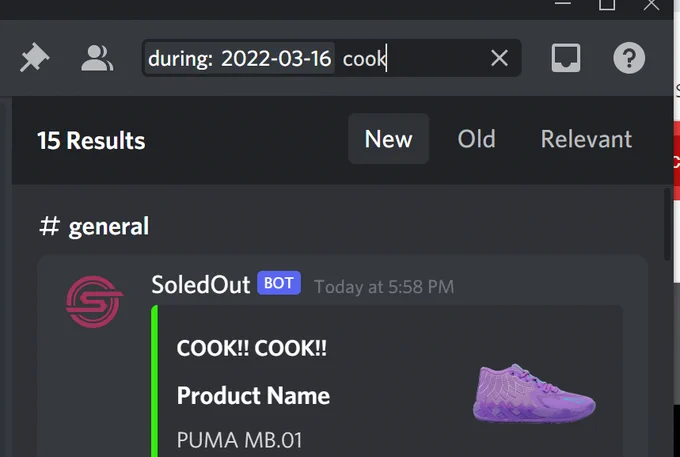The width and height of the screenshot is (680, 457).
Task: Maximize the Discord window
Action: [607, 4]
